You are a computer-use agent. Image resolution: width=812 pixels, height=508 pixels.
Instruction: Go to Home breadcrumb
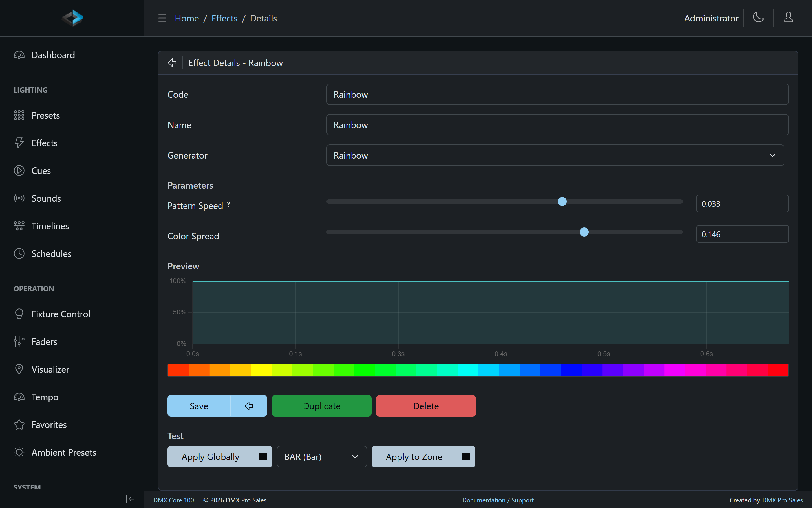(187, 18)
